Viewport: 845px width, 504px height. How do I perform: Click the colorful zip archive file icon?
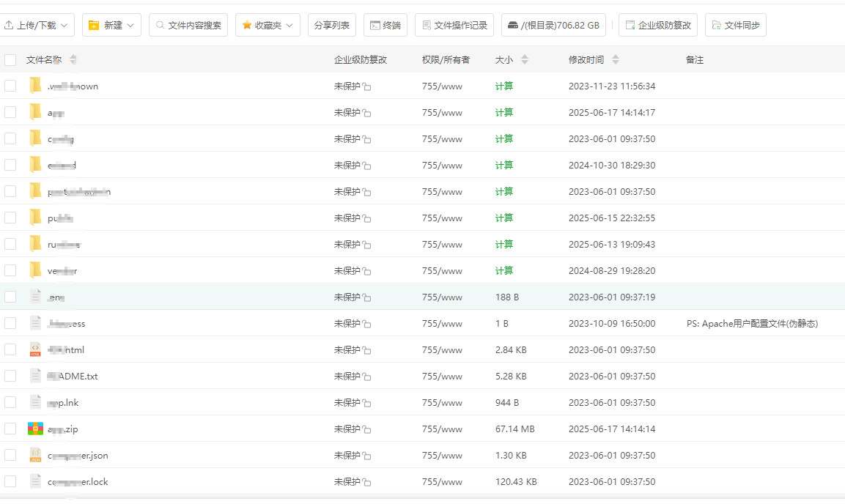click(35, 429)
